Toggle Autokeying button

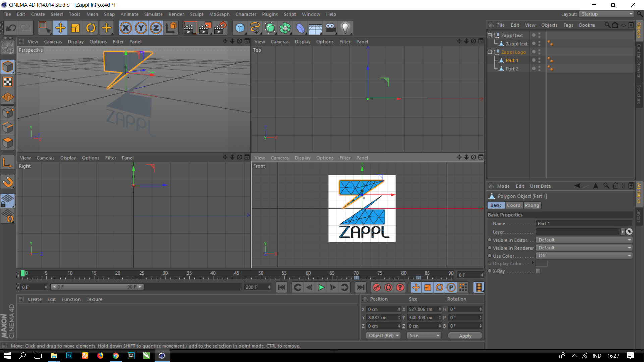(x=388, y=287)
